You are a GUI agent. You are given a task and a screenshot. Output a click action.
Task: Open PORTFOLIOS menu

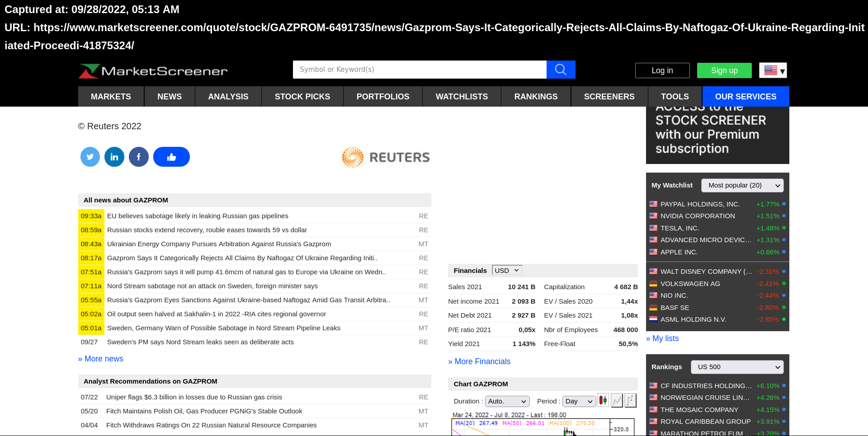pos(383,97)
